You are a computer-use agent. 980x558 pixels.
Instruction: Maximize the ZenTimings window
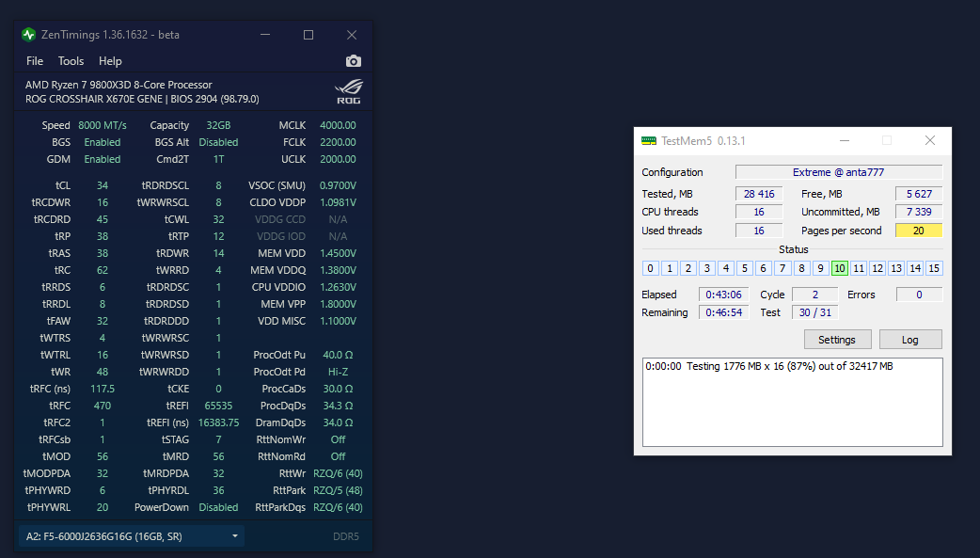point(308,35)
